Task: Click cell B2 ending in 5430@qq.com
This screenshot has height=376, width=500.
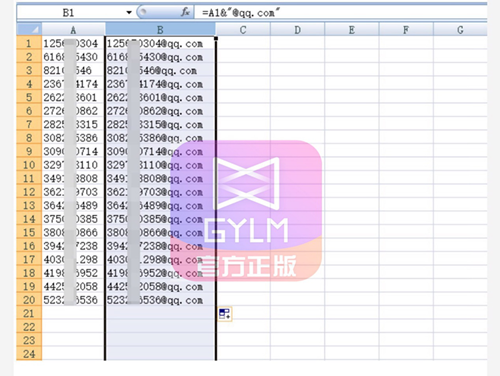Action: [x=160, y=57]
